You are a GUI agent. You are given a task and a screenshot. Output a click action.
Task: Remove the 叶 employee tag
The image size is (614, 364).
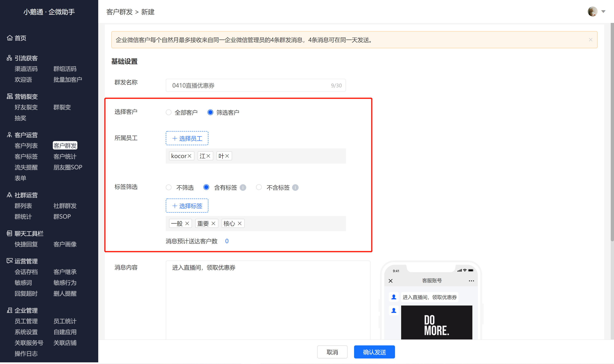click(227, 156)
